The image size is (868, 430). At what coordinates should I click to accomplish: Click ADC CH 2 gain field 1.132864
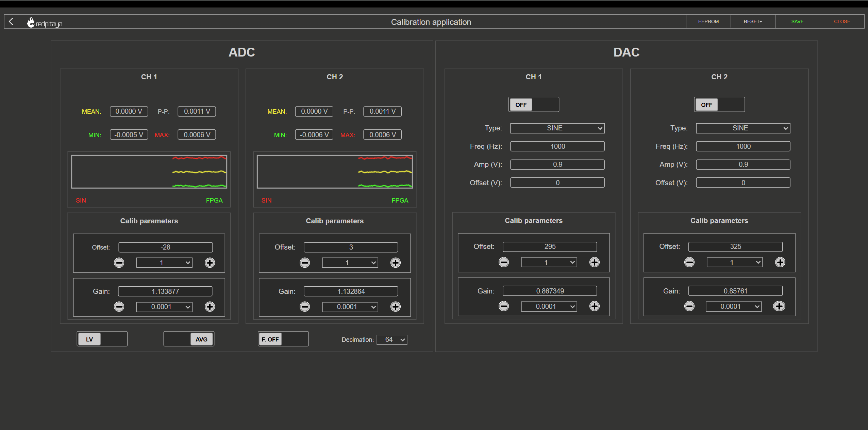[x=351, y=291]
